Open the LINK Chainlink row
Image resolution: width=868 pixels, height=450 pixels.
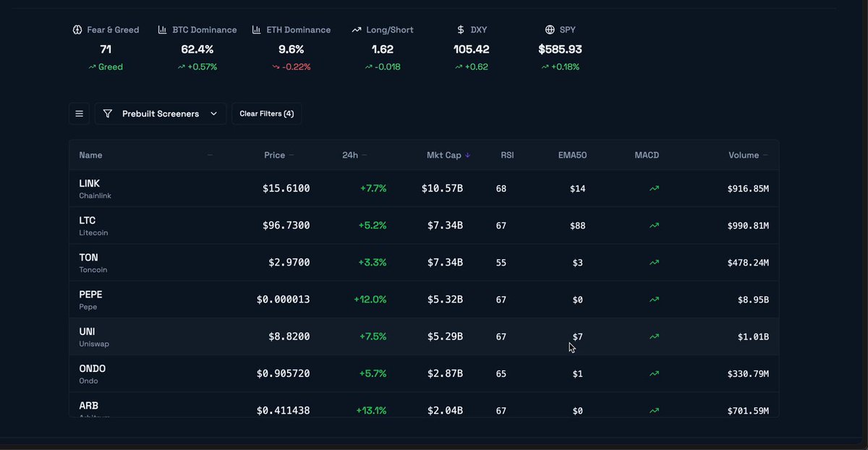pyautogui.click(x=424, y=189)
